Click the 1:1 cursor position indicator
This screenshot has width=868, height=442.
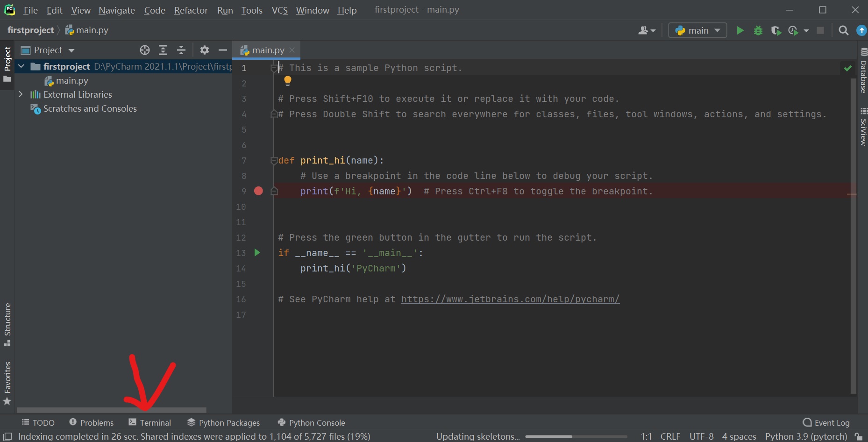point(646,436)
